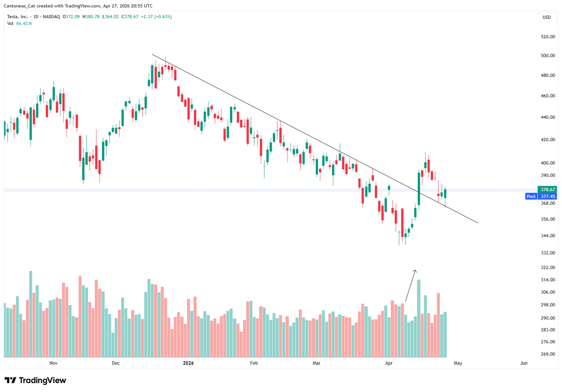The image size is (562, 392).
Task: Click the TradingView logo
Action: point(35,380)
